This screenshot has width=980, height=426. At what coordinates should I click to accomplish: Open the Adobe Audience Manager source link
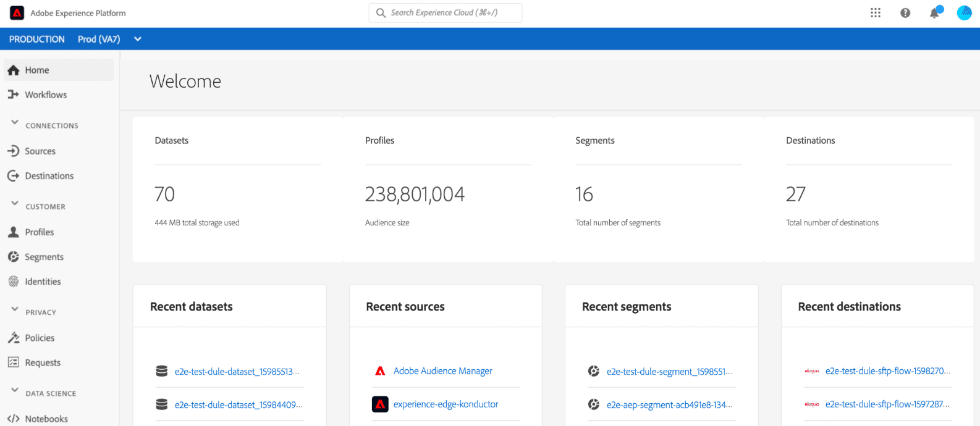click(443, 371)
